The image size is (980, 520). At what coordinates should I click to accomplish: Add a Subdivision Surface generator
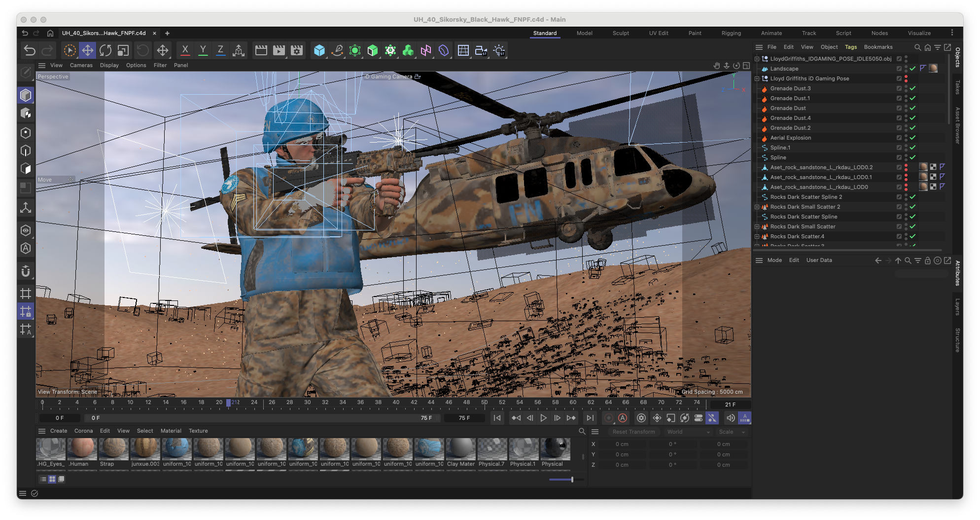coord(355,50)
